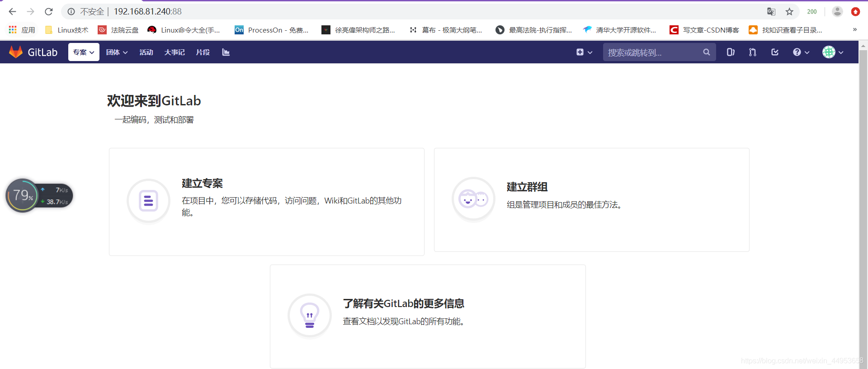Click the lightbulb learn more icon
The width and height of the screenshot is (868, 369).
pyautogui.click(x=310, y=315)
